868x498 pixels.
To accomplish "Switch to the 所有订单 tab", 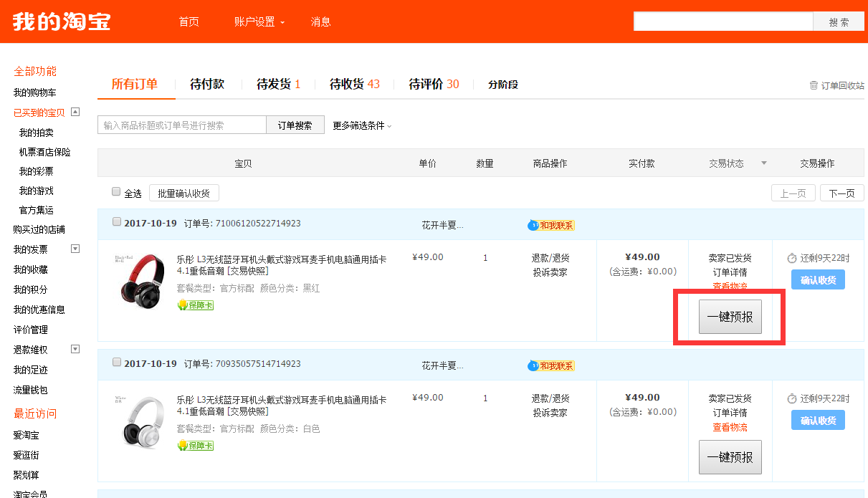I will point(135,85).
